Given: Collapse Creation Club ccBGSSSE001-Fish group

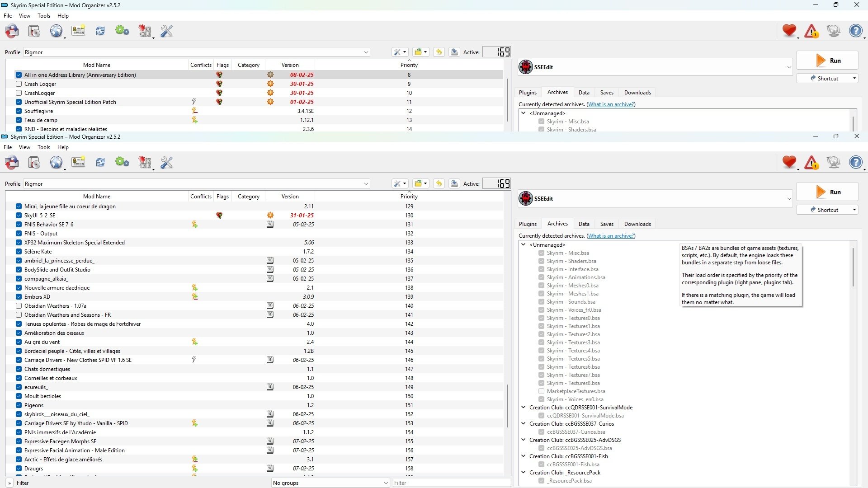Looking at the screenshot, I should point(524,456).
